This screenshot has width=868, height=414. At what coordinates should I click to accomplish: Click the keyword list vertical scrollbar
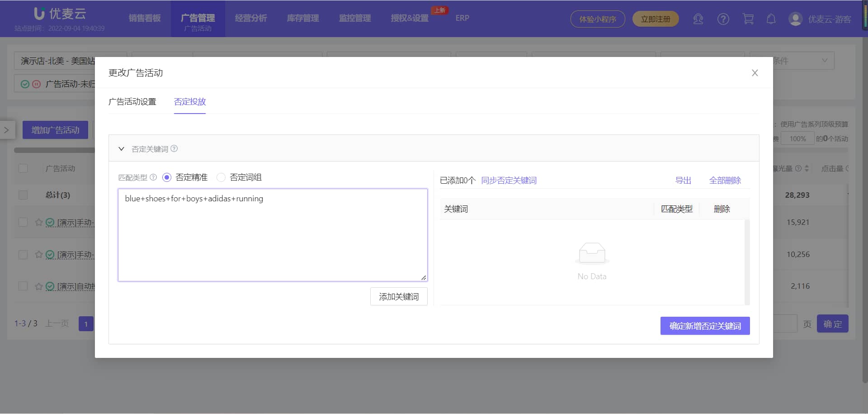(747, 262)
